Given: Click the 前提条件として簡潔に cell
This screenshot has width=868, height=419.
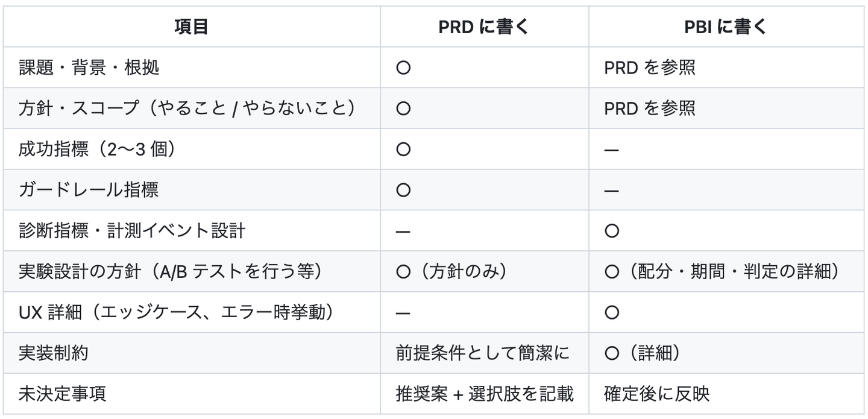Looking at the screenshot, I should coord(482,353).
